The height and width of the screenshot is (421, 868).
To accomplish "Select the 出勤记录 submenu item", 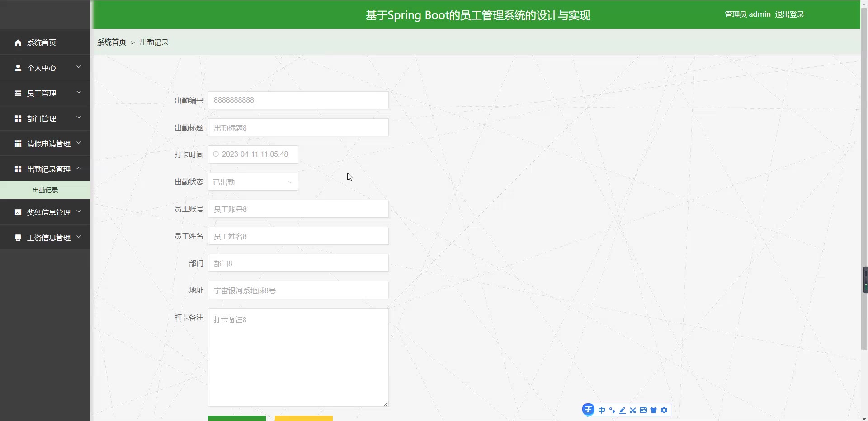I will click(45, 190).
